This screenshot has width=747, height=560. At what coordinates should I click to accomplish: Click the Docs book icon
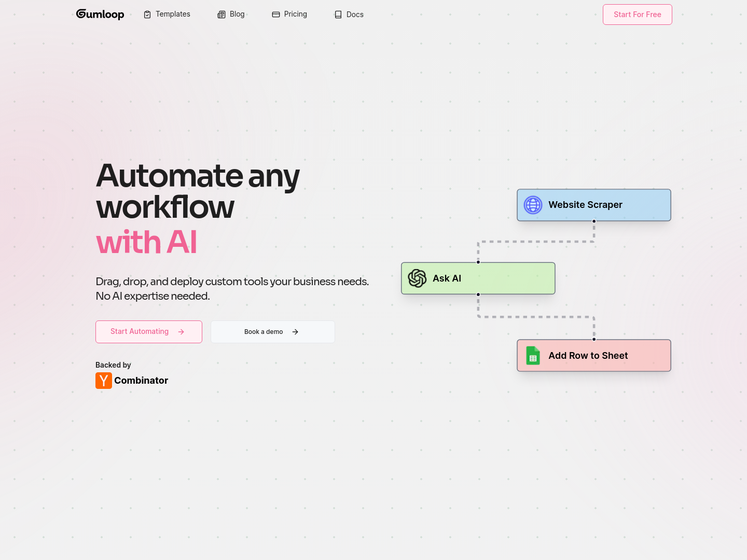click(338, 15)
